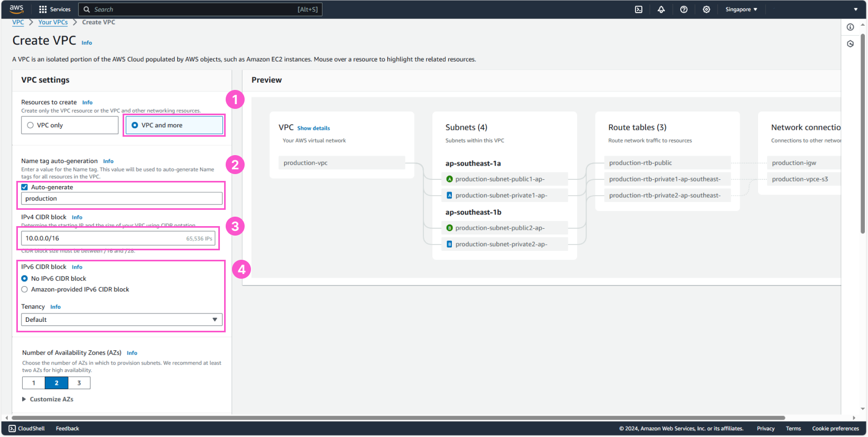868x437 pixels.
Task: Open the settings gear in header
Action: click(706, 9)
